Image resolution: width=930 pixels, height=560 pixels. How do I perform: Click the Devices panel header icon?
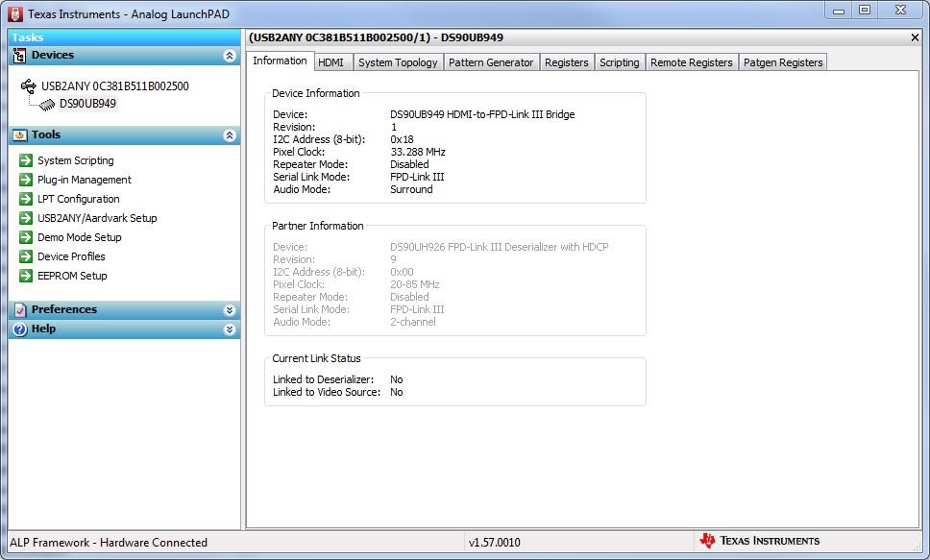coord(19,56)
